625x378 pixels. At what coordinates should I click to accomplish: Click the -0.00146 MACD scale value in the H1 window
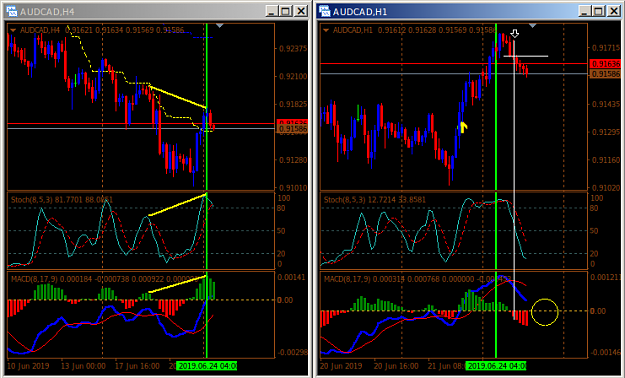[605, 352]
